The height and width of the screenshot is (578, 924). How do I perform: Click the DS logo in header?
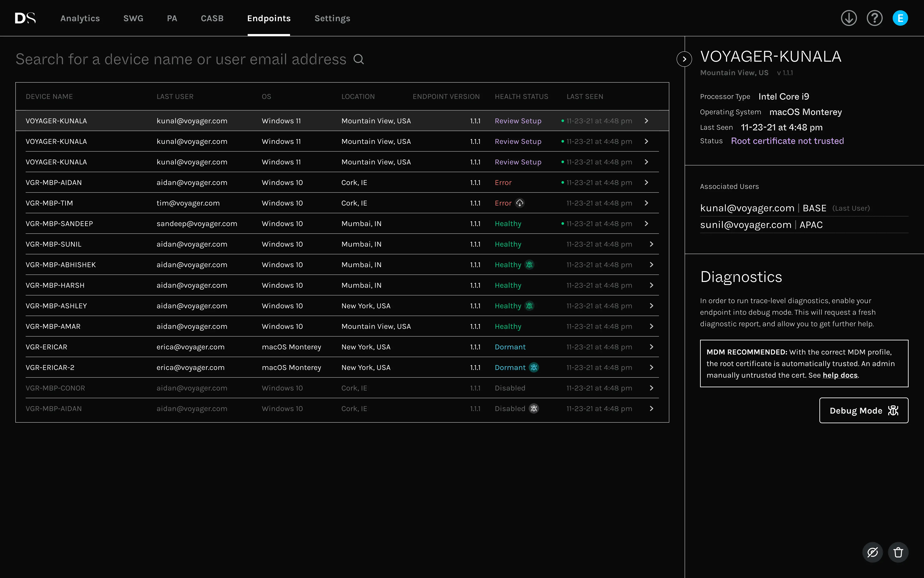pyautogui.click(x=25, y=18)
